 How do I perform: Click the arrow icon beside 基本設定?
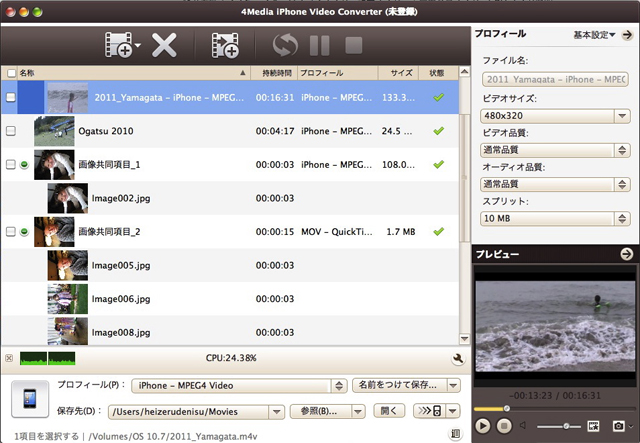pyautogui.click(x=627, y=35)
